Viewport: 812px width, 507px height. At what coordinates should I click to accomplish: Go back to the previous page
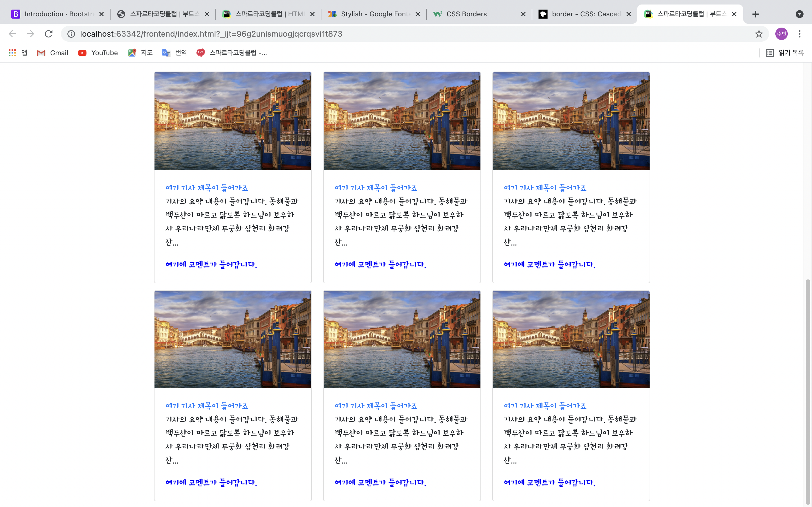[12, 34]
